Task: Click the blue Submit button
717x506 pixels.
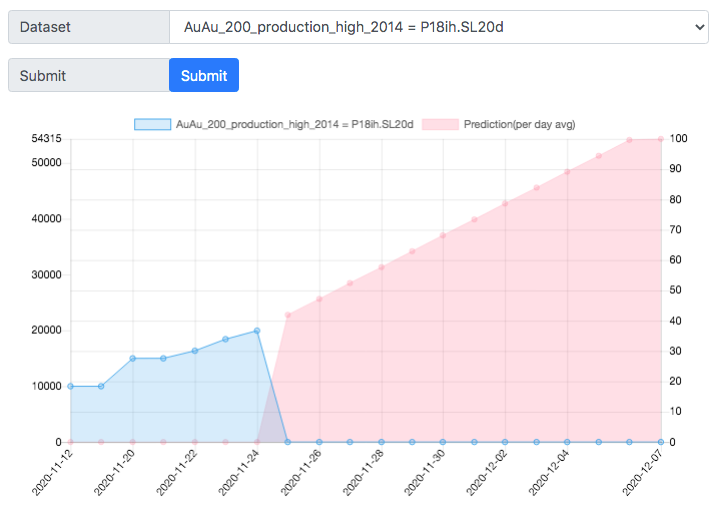Action: tap(204, 75)
